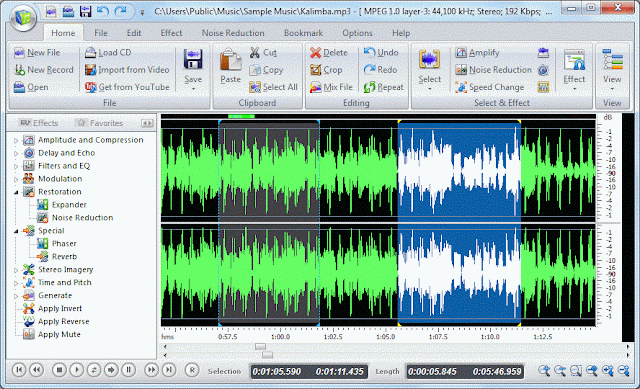The width and height of the screenshot is (640, 389).
Task: Select the Effects panel tab
Action: pos(40,123)
